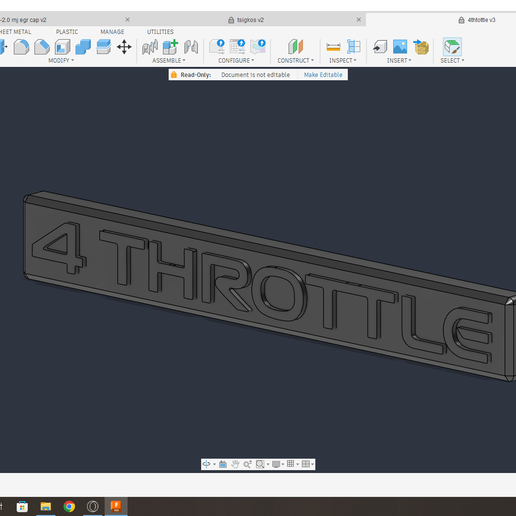The image size is (516, 516).
Task: Click the Display Settings monitor icon
Action: (276, 464)
